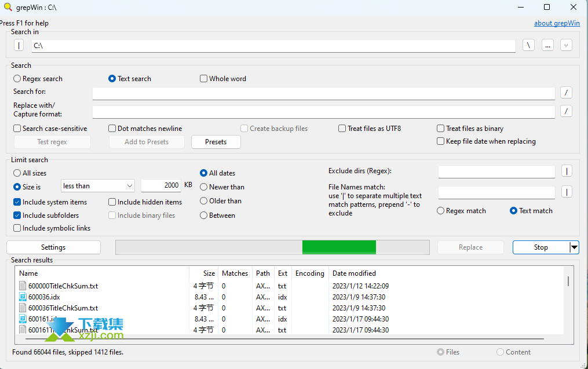Sort results by Size column header
The height and width of the screenshot is (369, 588).
(203, 273)
